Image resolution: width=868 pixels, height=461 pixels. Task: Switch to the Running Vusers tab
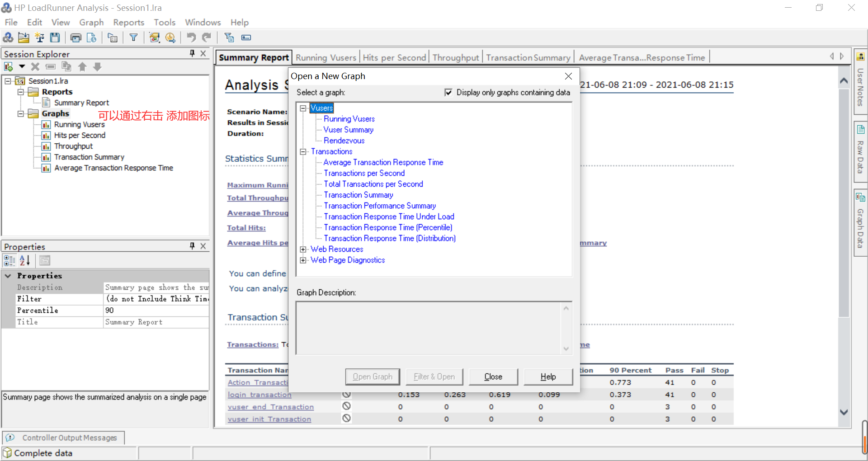pyautogui.click(x=326, y=57)
